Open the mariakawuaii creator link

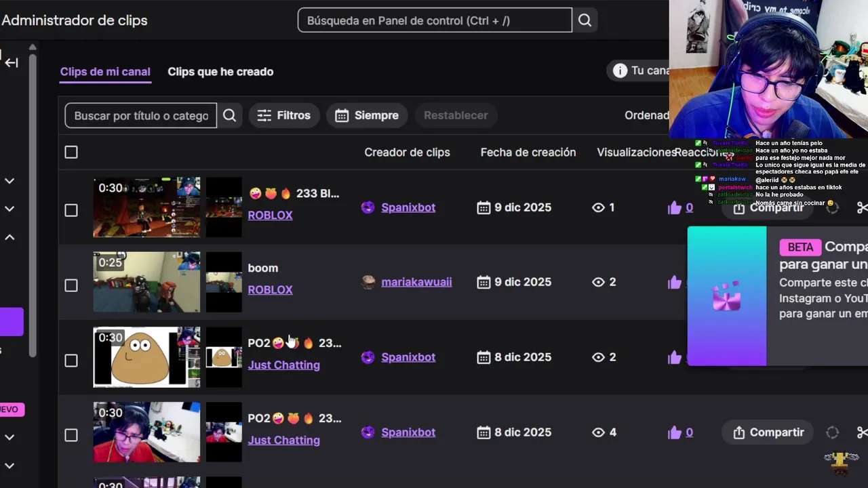pyautogui.click(x=416, y=282)
